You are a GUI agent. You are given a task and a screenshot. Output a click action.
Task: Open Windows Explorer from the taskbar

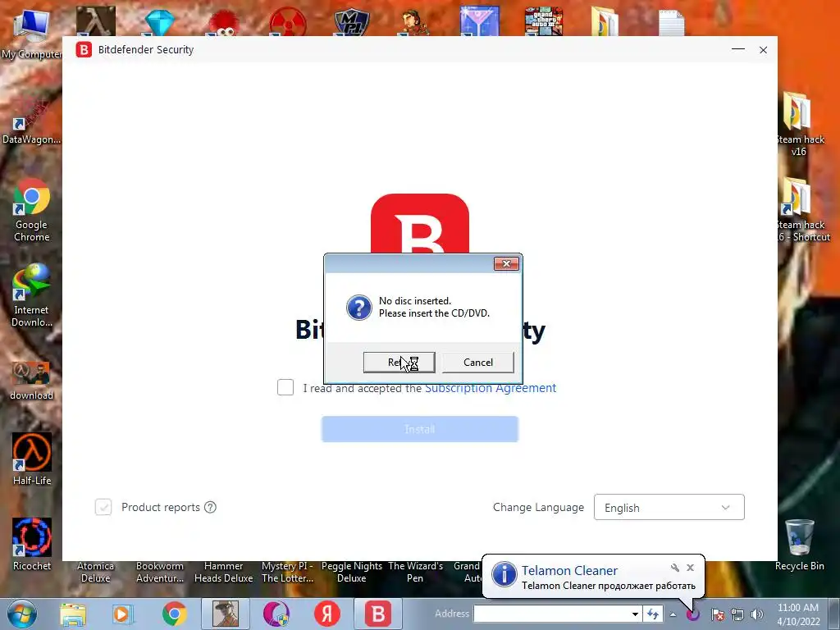coord(73,614)
